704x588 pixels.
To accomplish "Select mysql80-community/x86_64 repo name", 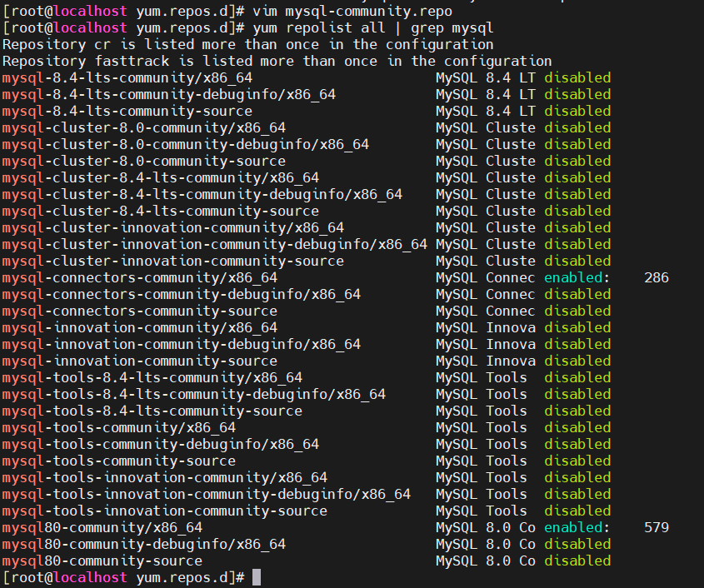I will (x=102, y=527).
